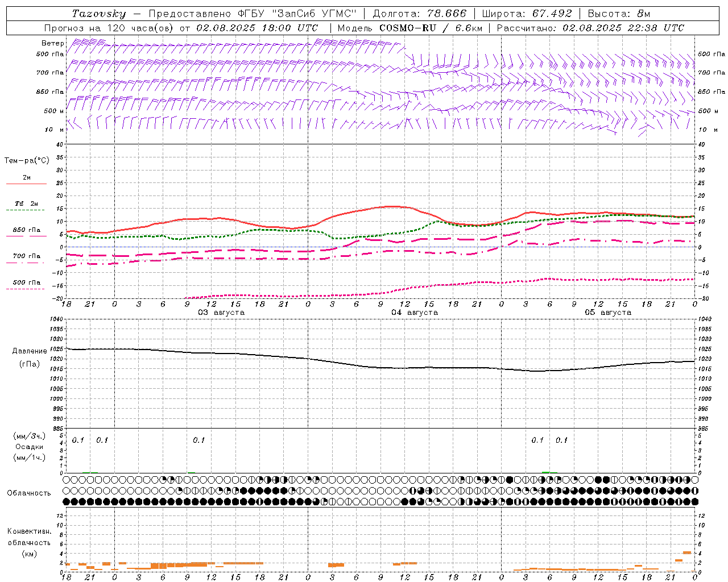Screen dimensions: 728x582
Task: Click the 05 августа date label
Action: (608, 313)
